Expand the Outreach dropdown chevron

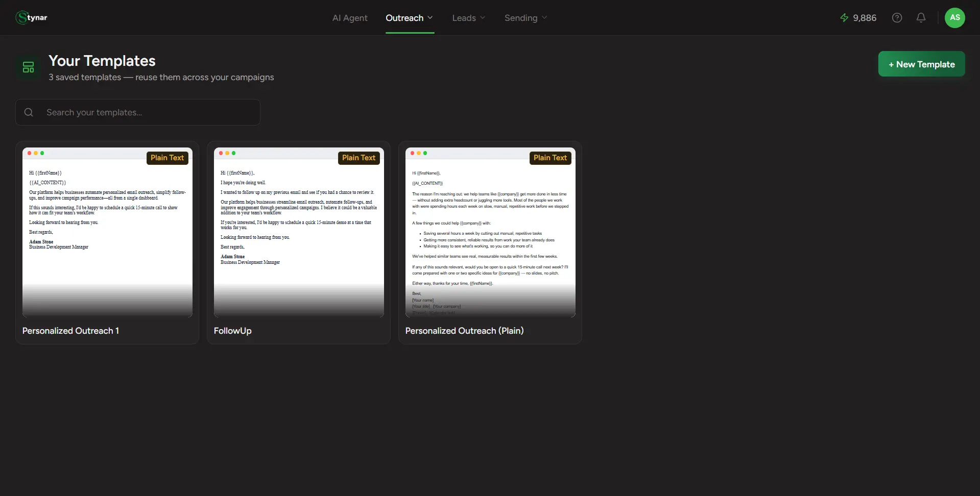point(430,18)
